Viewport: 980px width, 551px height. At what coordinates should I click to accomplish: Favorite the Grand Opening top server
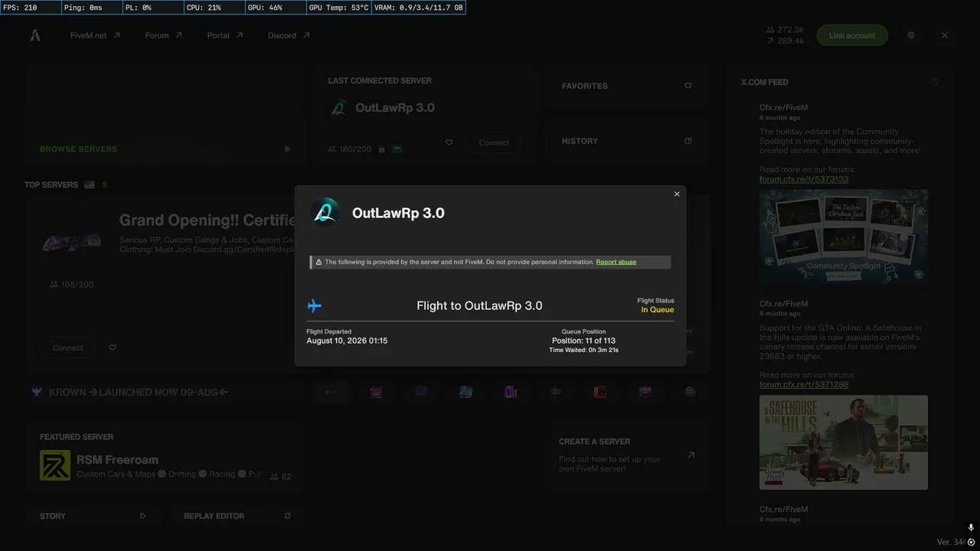pyautogui.click(x=113, y=347)
